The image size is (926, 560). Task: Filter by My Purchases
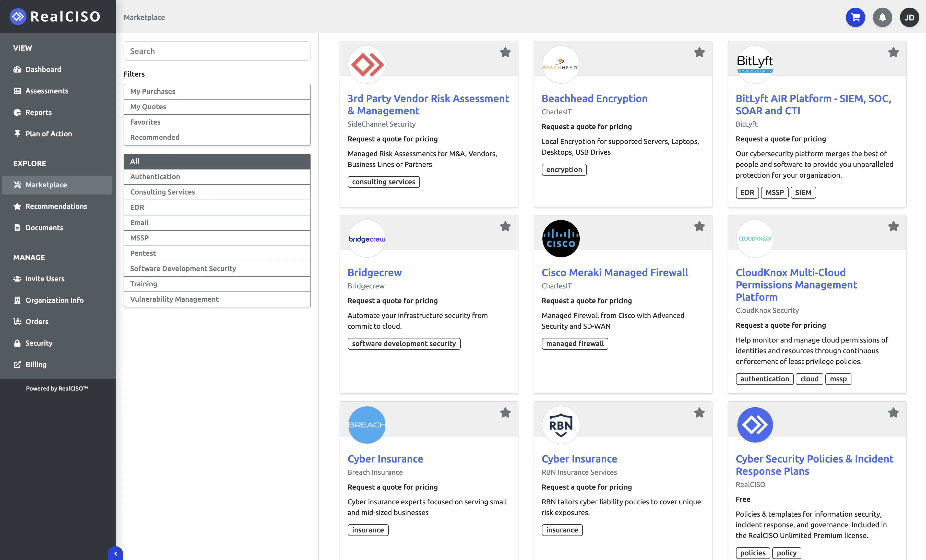217,92
